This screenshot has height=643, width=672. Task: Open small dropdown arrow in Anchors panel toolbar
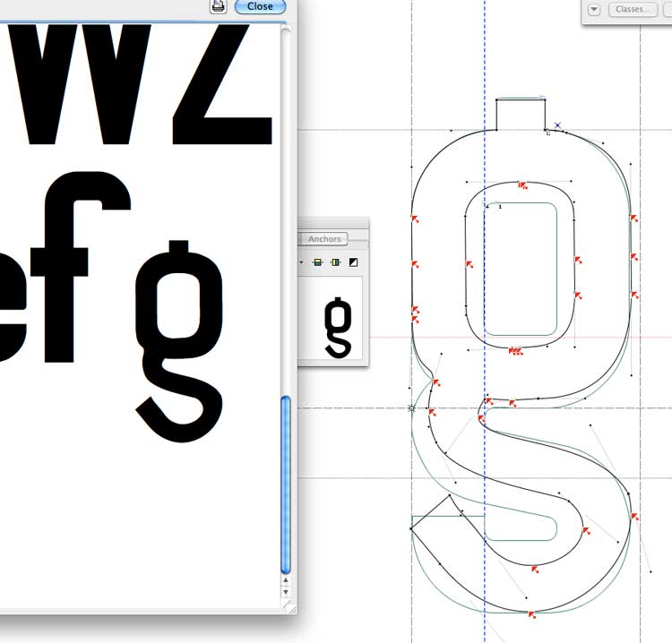click(x=303, y=262)
